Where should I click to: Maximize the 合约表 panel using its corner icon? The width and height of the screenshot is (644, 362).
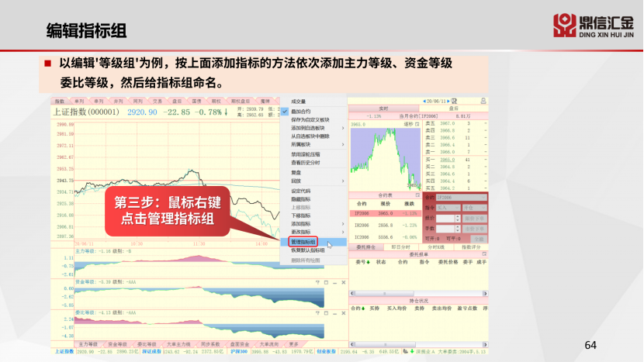(x=418, y=194)
